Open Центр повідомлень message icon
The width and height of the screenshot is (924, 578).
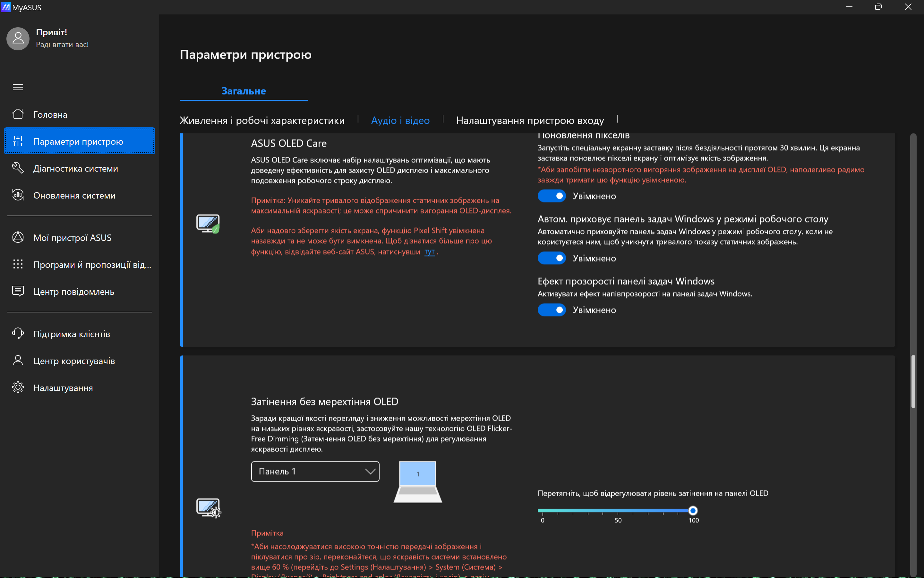[18, 291]
